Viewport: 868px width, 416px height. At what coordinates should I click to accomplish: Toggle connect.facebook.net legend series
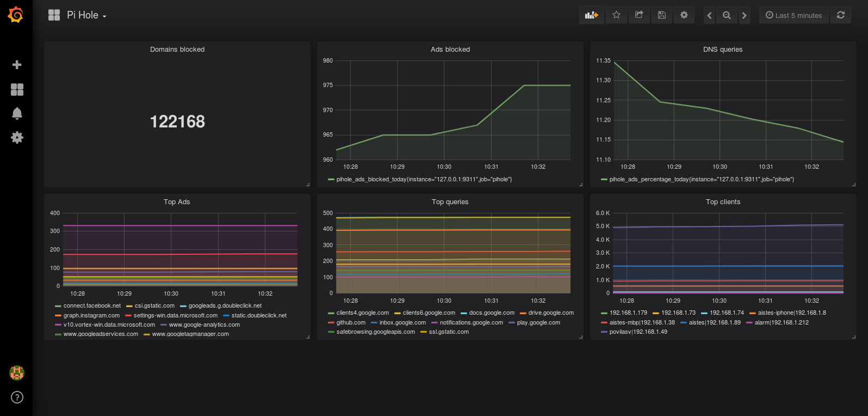point(92,306)
